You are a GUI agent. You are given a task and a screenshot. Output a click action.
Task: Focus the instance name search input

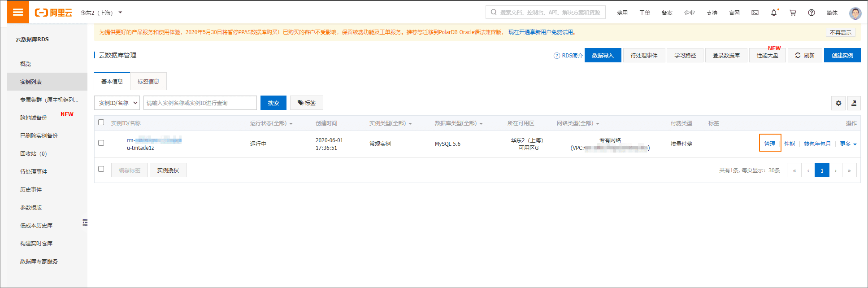click(x=200, y=103)
